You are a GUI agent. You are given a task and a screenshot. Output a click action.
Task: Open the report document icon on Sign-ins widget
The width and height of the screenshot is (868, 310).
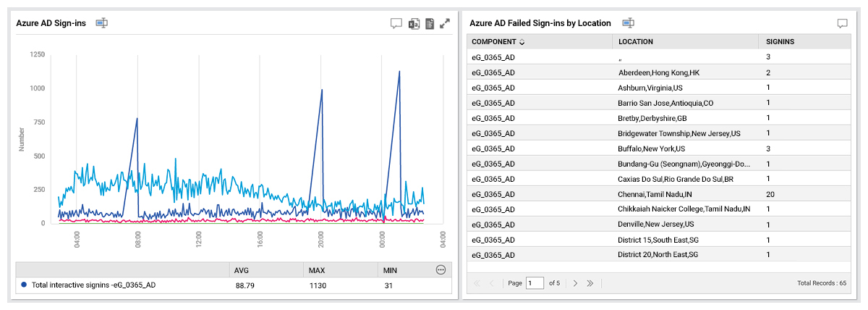[x=430, y=23]
